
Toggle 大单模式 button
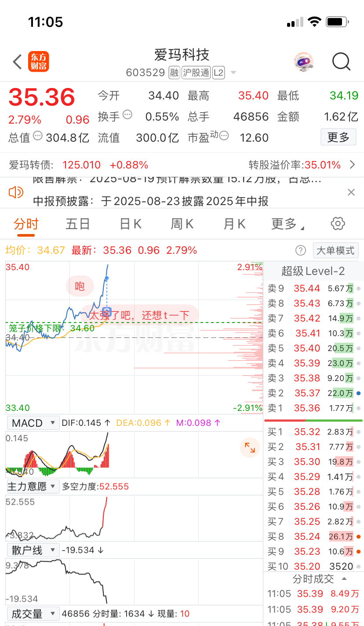click(x=336, y=250)
